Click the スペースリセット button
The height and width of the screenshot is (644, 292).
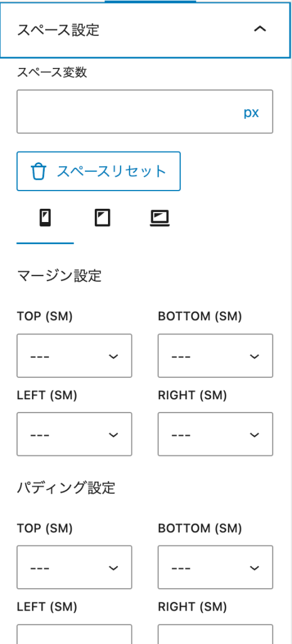pos(99,171)
